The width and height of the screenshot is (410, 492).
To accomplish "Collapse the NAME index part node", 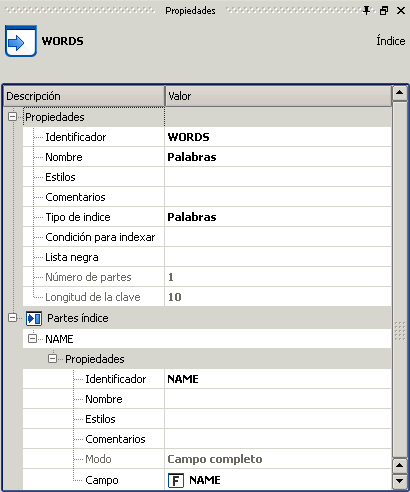I will pos(32,339).
